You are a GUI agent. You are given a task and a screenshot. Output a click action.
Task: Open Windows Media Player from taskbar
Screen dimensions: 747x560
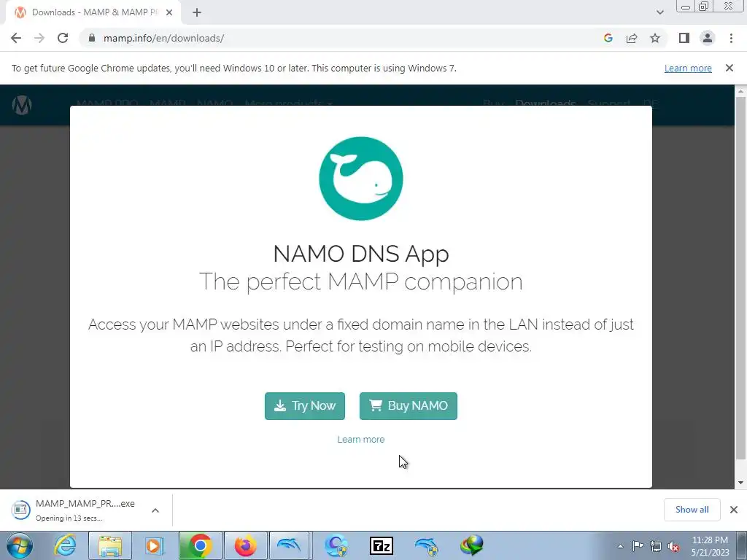(154, 545)
